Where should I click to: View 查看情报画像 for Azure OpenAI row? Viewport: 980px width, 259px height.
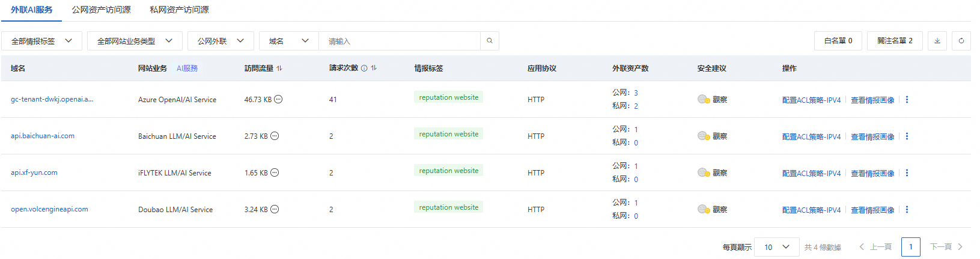872,100
